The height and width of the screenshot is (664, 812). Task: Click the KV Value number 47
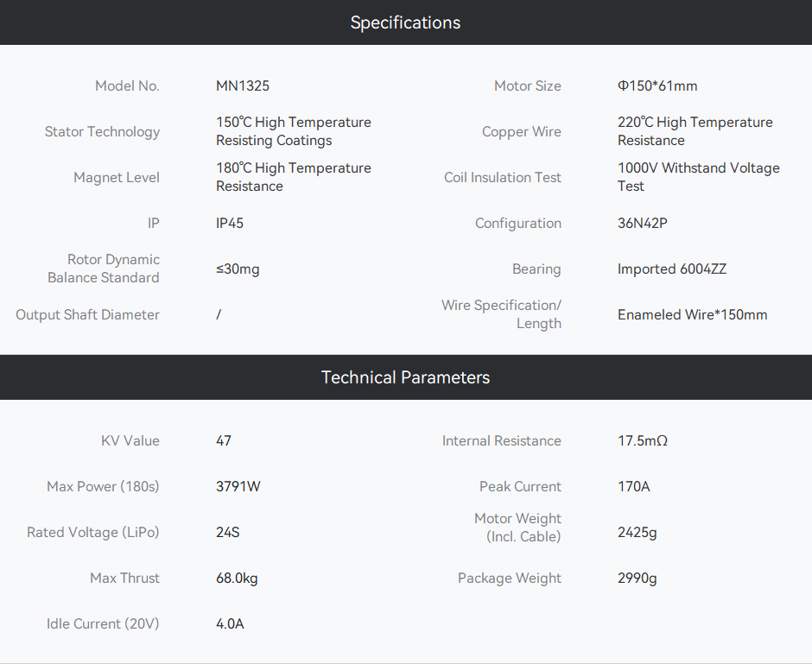(x=224, y=441)
